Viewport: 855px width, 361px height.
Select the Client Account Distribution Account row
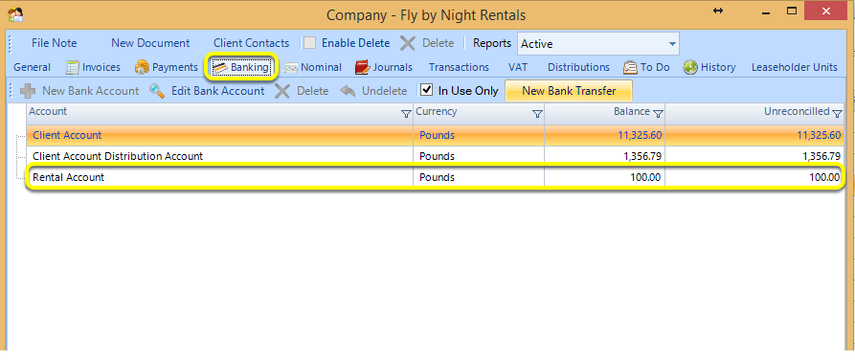point(435,157)
